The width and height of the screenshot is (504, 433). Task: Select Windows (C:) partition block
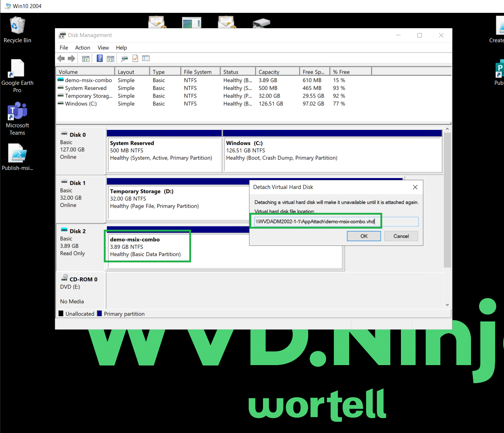click(332, 151)
